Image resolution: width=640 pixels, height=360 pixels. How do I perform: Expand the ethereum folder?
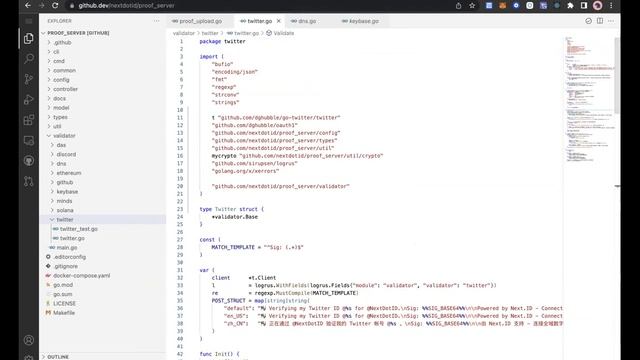pos(69,173)
